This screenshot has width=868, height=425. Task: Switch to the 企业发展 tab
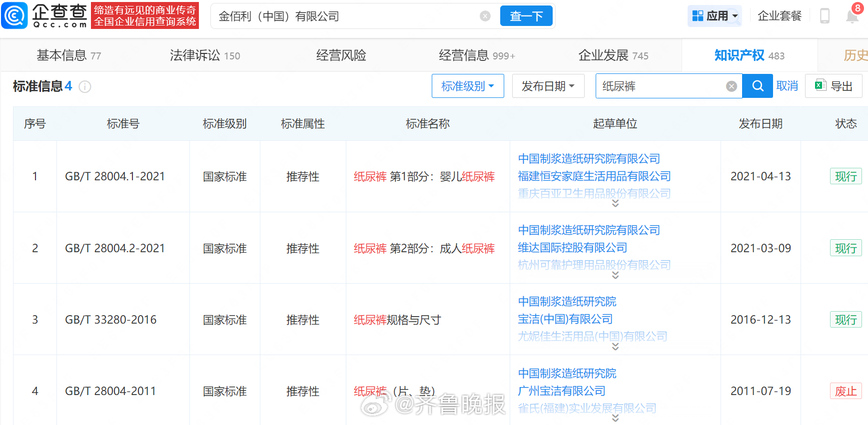point(613,55)
